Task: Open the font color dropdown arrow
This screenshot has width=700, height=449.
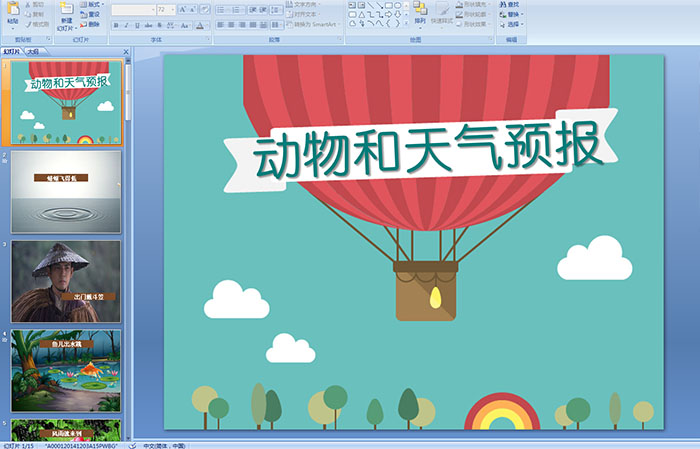Action: (207, 25)
